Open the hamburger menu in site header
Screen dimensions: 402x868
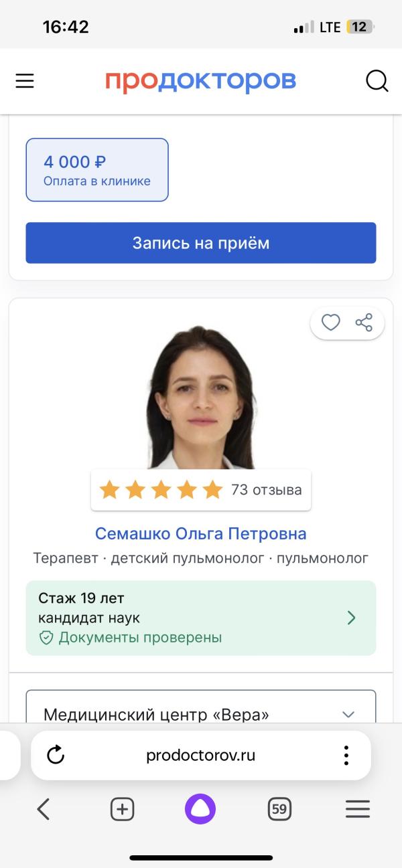tap(25, 81)
